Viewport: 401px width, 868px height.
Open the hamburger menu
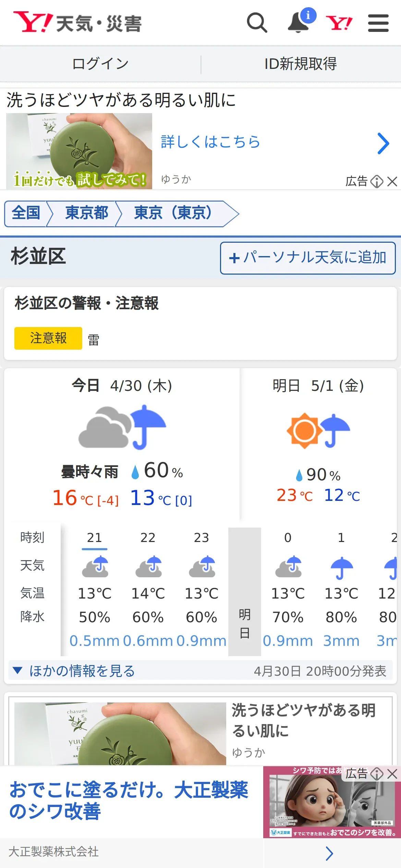point(378,23)
